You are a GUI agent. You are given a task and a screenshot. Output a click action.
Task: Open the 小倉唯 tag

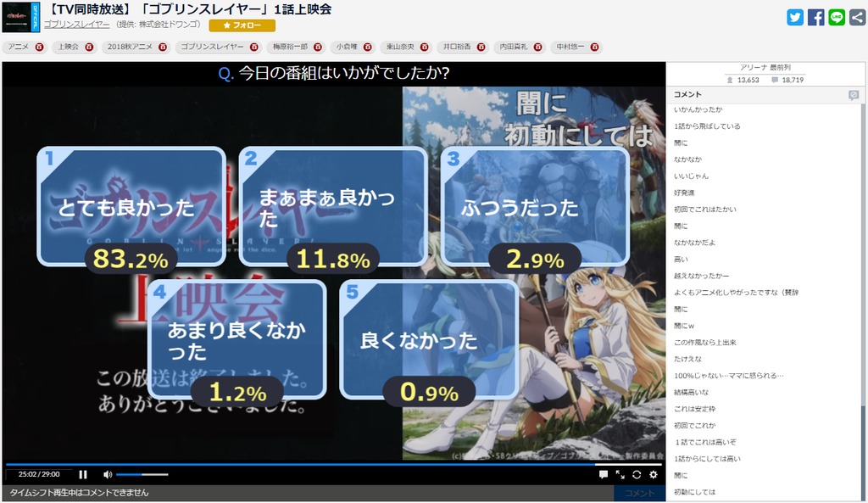coord(347,48)
